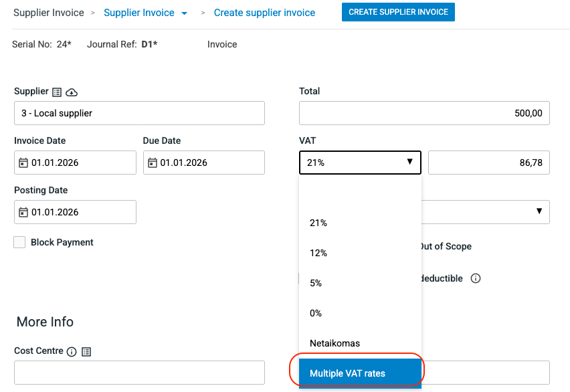
Task: Follow the Create supplier invoice breadcrumb link
Action: (264, 13)
